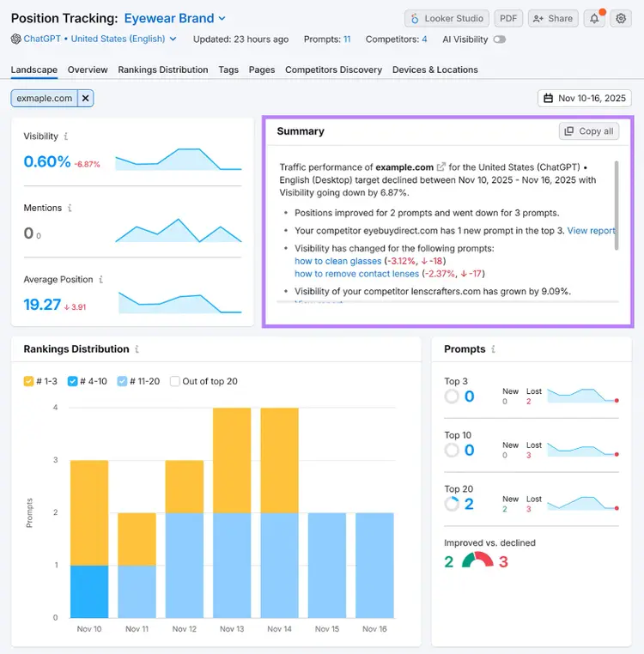The height and width of the screenshot is (654, 644).
Task: Select the Landscape tab
Action: (33, 70)
